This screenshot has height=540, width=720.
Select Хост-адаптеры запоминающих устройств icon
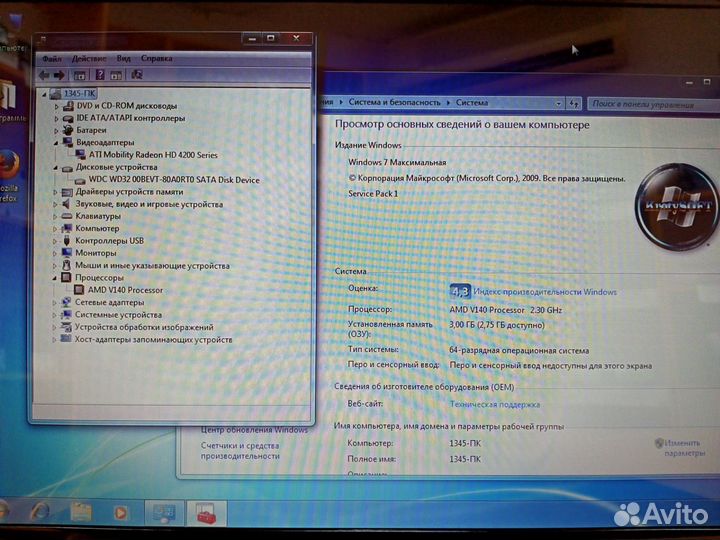pyautogui.click(x=66, y=339)
